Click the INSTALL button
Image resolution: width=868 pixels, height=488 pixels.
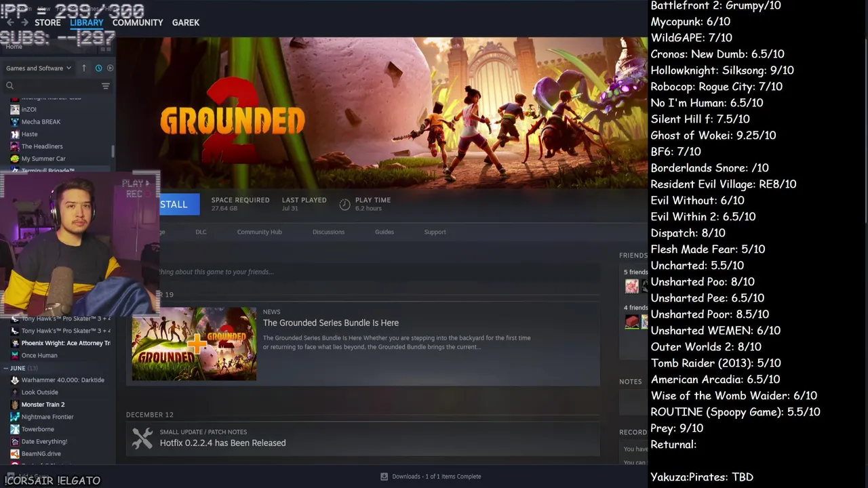179,204
